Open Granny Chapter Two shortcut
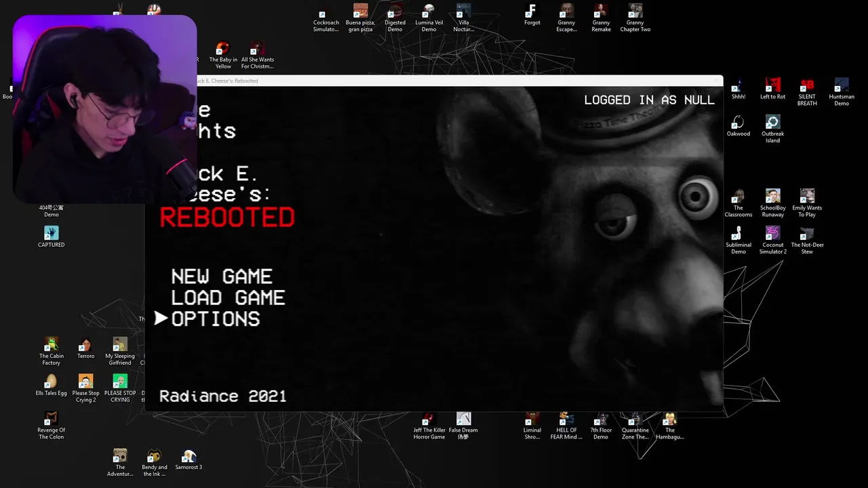The image size is (868, 488). pos(635,18)
